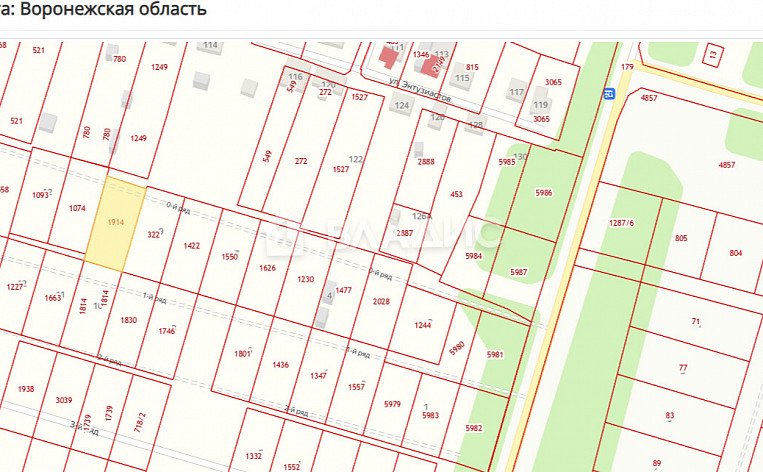Click the parcel label 1746
The image size is (763, 472).
coord(166,331)
